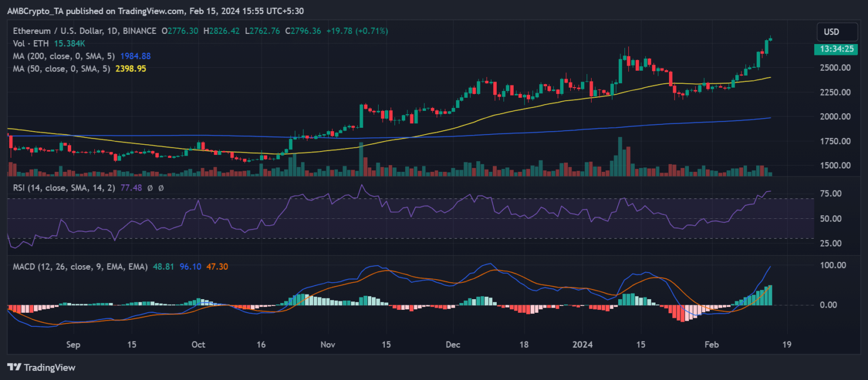Image resolution: width=868 pixels, height=380 pixels.
Task: Click the first ø symbol beside RSI value
Action: click(150, 188)
